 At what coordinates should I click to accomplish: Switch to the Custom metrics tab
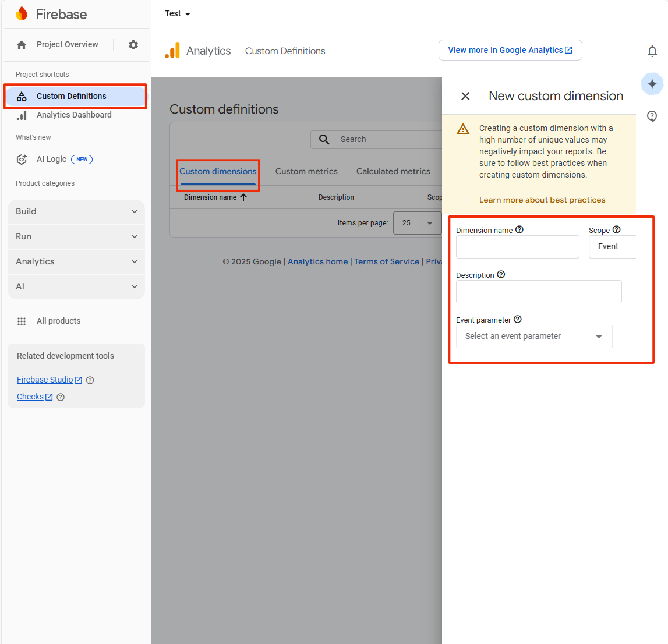coord(306,171)
